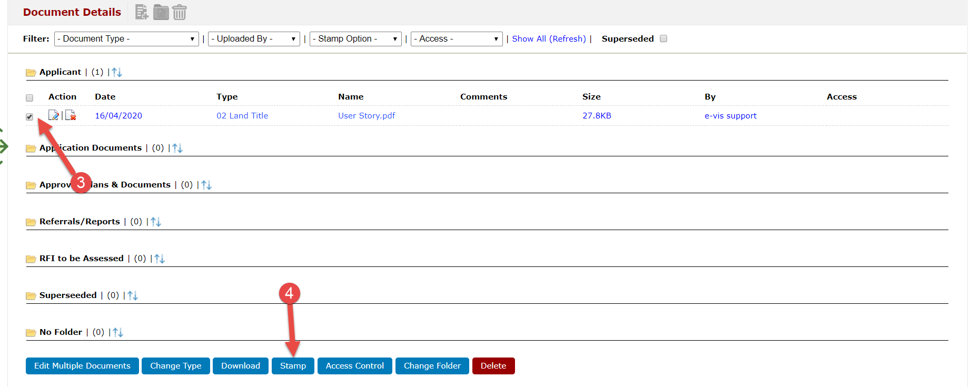Image resolution: width=980 pixels, height=387 pixels.
Task: Sort the No Folder section using arrows icon
Action: point(118,332)
